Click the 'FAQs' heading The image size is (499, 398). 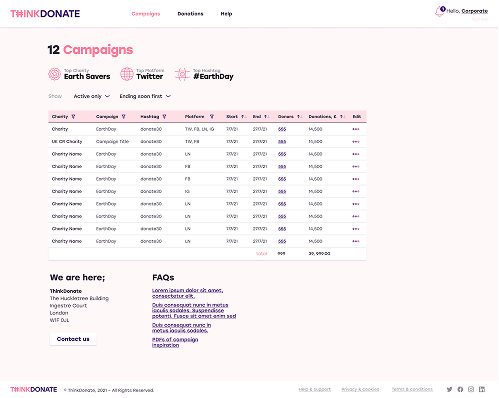[163, 278]
